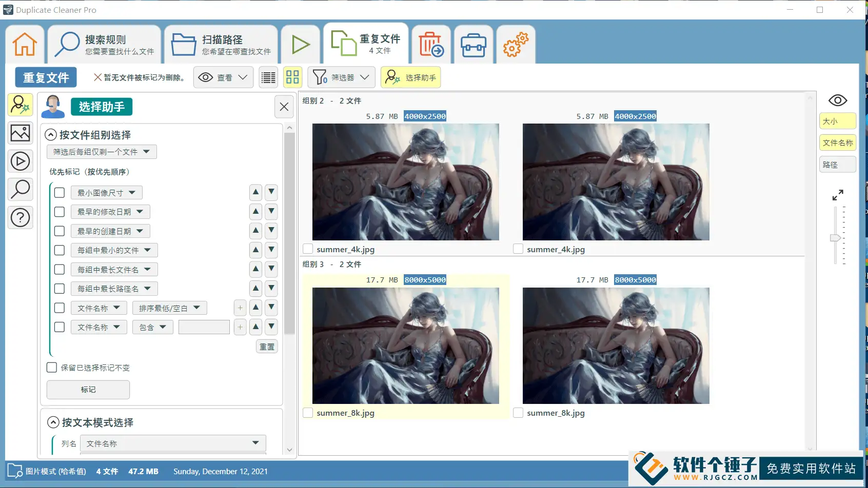Collapse 按文本模式选择 section
Screen dimensions: 868x488
click(53, 422)
